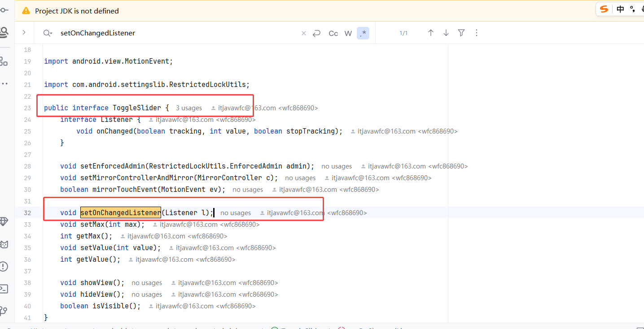Open the More tool windows ellipsis
This screenshot has width=644, height=329.
point(4,84)
